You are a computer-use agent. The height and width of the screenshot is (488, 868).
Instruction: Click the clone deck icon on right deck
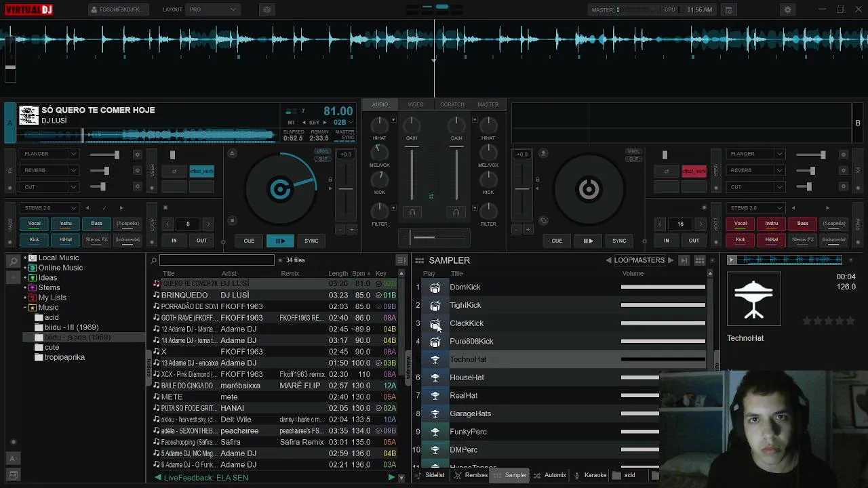(543, 221)
